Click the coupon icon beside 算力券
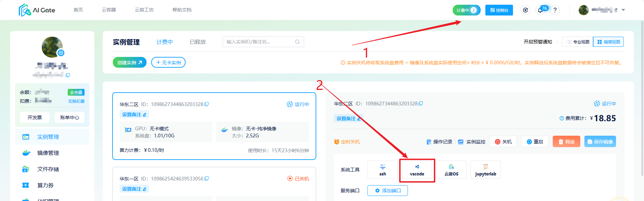Image resolution: width=644 pixels, height=201 pixels. 26,185
